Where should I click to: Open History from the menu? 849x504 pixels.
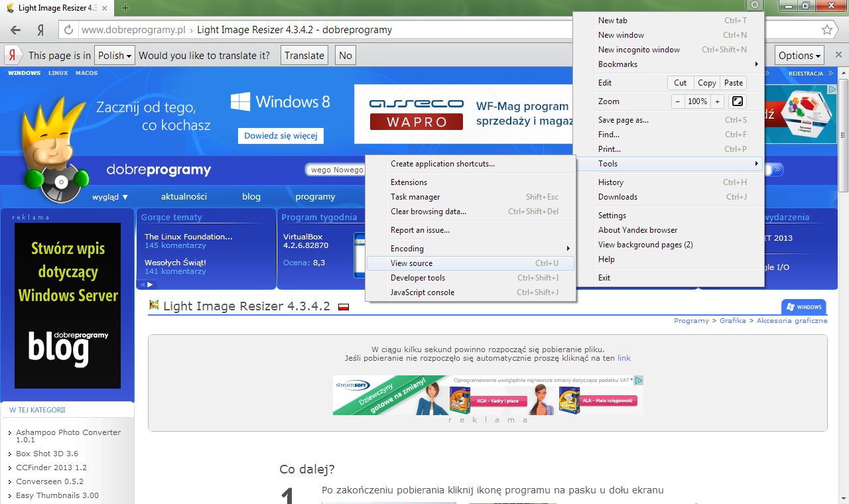point(669,182)
